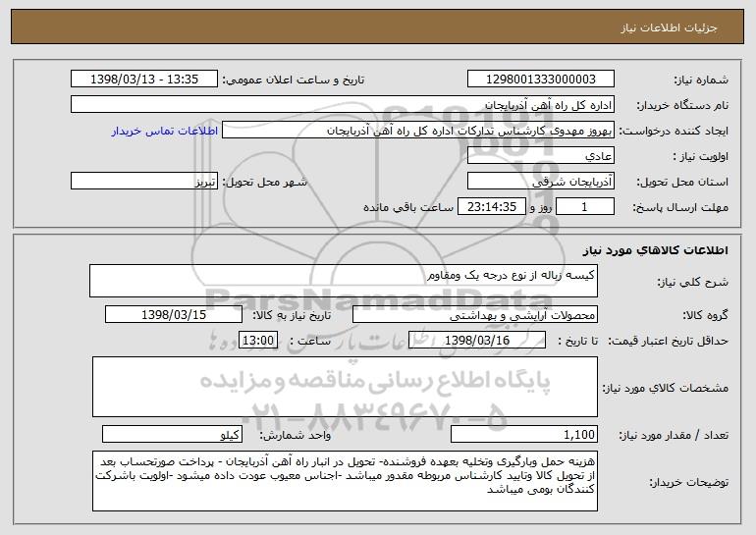Screen dimensions: 756x535
Task: Click general description field کیسه زباله
Action: click(x=344, y=281)
